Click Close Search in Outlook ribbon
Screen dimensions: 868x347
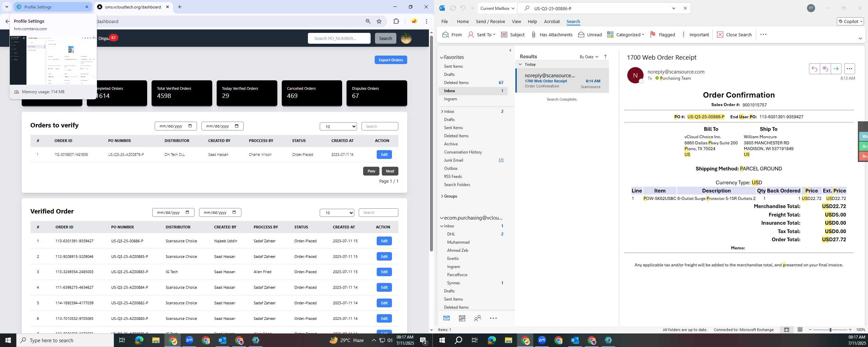point(734,35)
